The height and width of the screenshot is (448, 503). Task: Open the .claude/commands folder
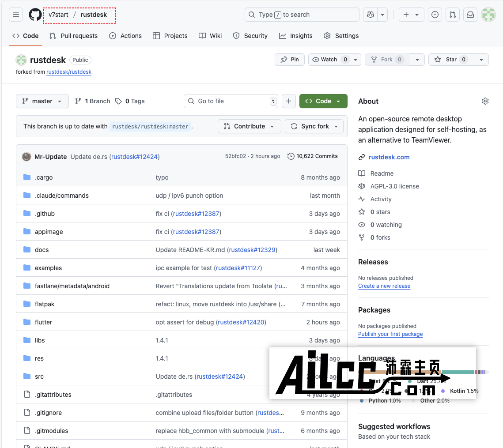pos(61,196)
